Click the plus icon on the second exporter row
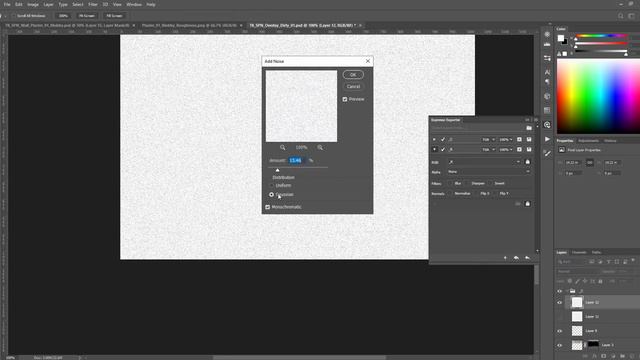 519,149
